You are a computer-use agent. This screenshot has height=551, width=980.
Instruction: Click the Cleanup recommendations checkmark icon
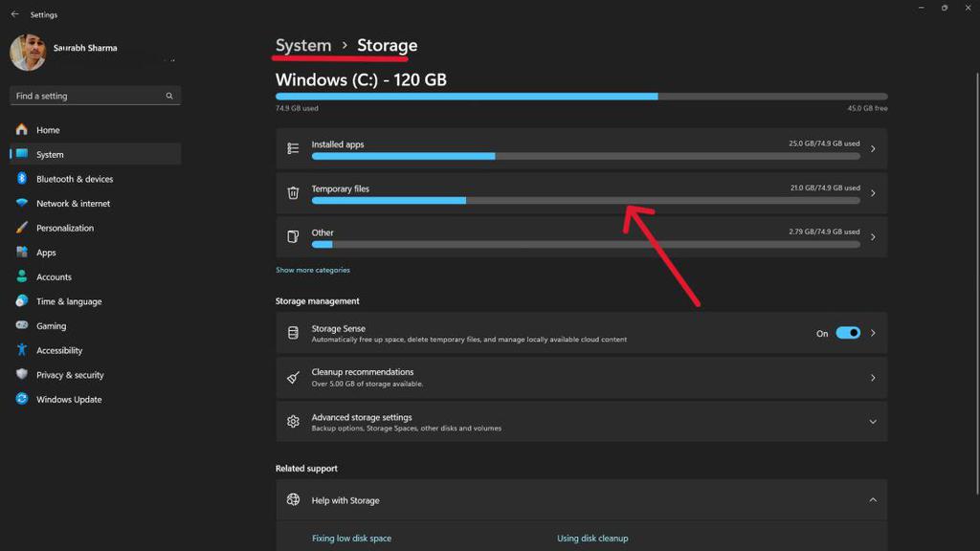[x=292, y=377]
